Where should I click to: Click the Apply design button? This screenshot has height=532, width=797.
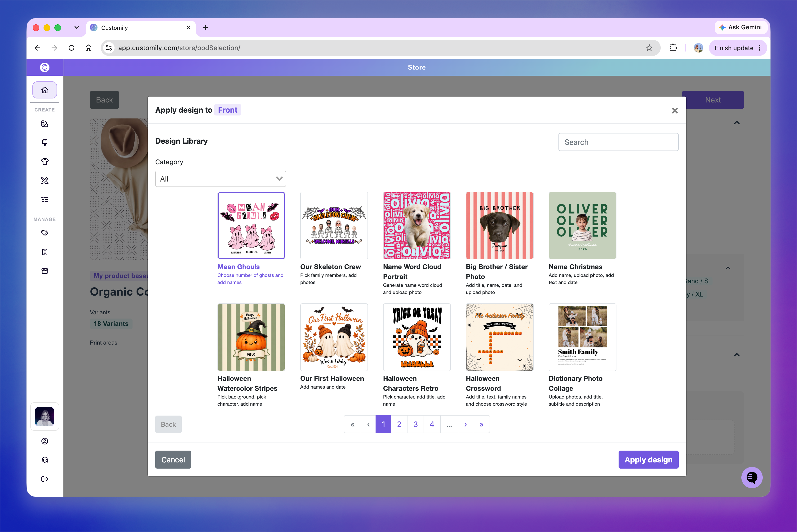[x=648, y=460]
